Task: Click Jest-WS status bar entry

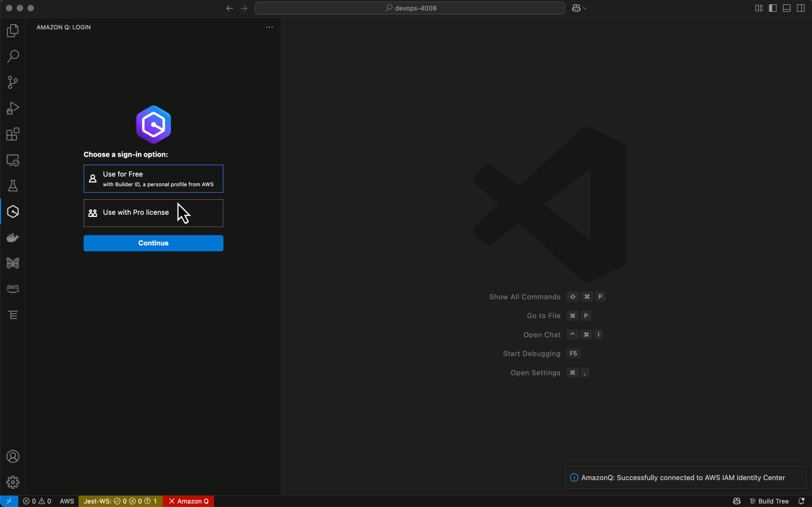Action: click(120, 501)
